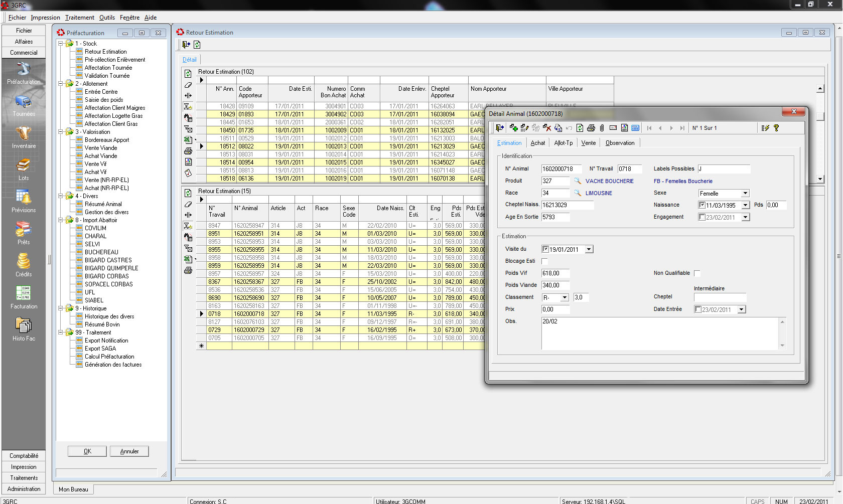Jump to last record in Détail Animal

tap(682, 128)
